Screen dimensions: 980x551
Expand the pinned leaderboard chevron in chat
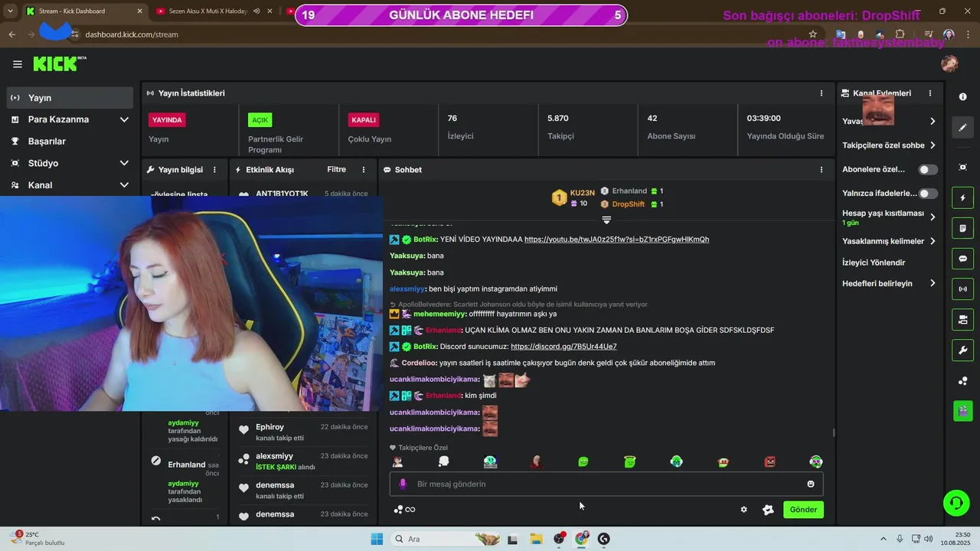tap(606, 220)
